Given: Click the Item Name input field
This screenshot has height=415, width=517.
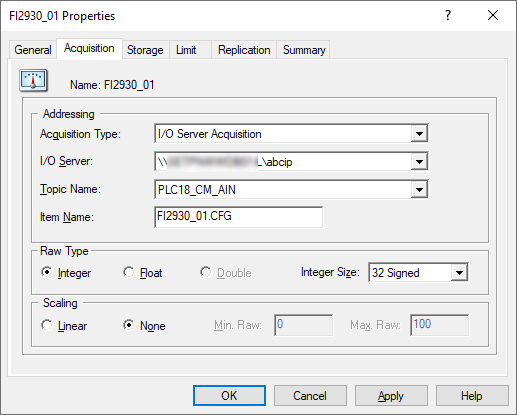Looking at the screenshot, I should tap(239, 217).
